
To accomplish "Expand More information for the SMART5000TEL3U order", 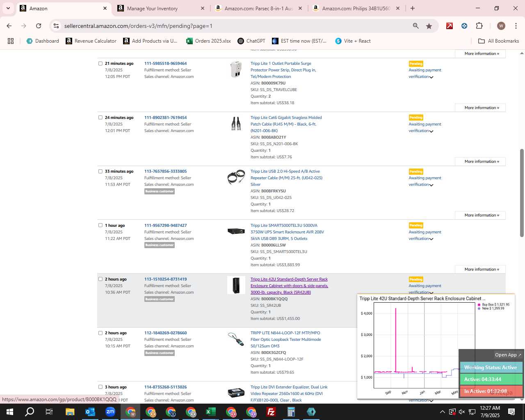I will pyautogui.click(x=480, y=269).
